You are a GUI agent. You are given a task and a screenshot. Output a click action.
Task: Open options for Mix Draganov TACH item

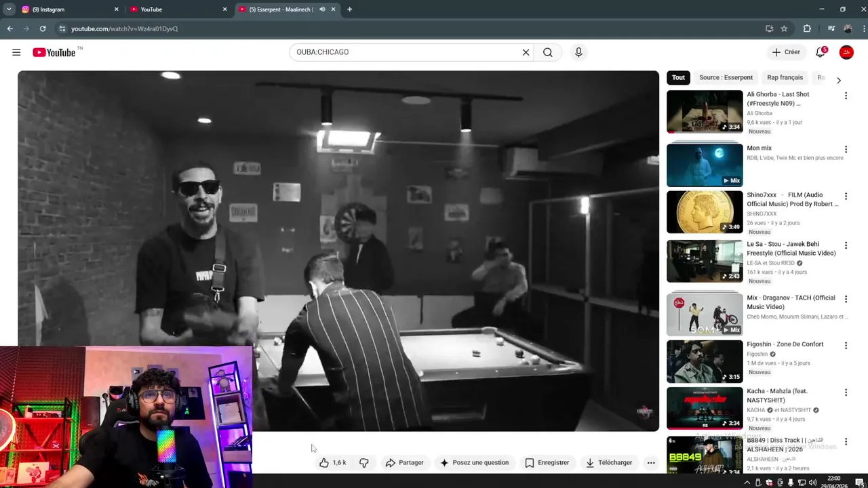pos(846,299)
